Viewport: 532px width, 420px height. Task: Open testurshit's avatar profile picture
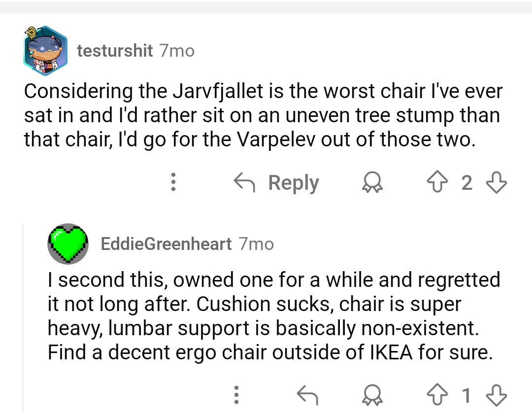pos(45,51)
